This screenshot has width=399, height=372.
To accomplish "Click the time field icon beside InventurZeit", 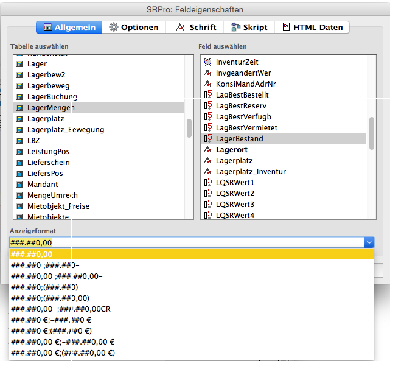I will point(208,62).
